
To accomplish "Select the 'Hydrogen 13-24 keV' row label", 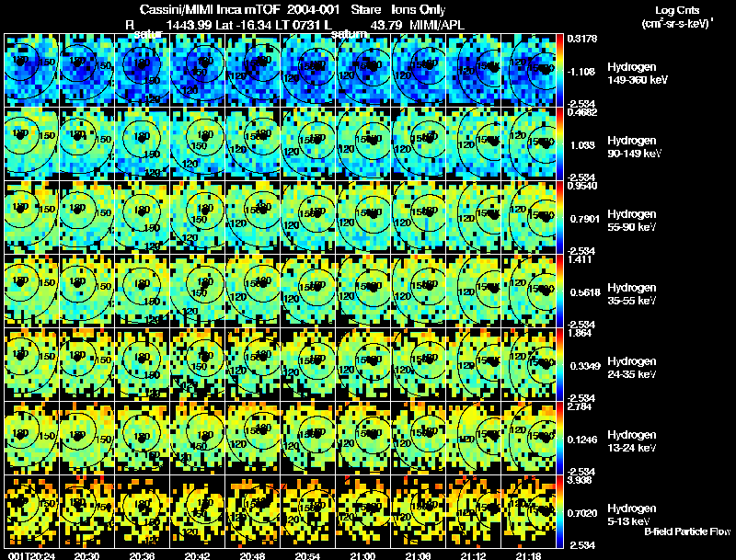I will (632, 441).
